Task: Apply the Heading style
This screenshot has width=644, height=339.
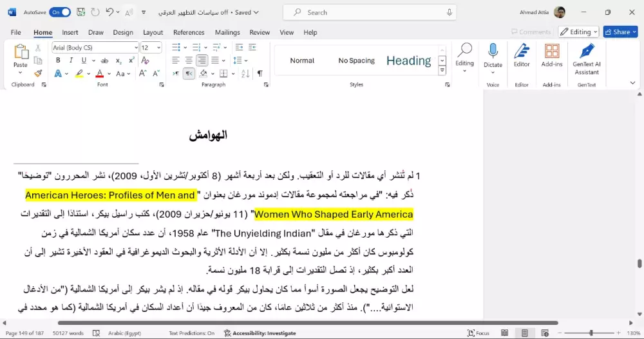Action: (x=409, y=61)
